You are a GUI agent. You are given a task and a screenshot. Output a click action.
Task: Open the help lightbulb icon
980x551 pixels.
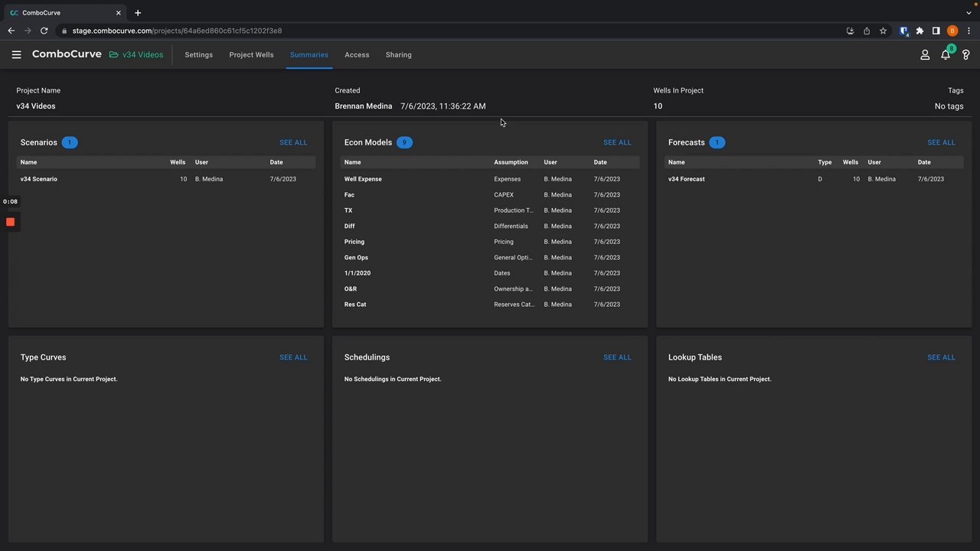click(966, 55)
